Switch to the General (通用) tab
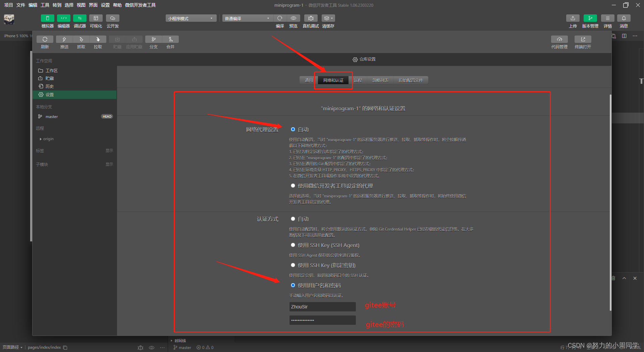The width and height of the screenshot is (644, 352). coord(309,80)
